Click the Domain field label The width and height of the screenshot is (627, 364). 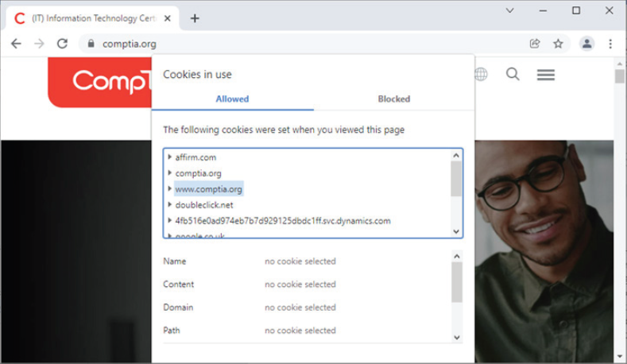tap(178, 308)
